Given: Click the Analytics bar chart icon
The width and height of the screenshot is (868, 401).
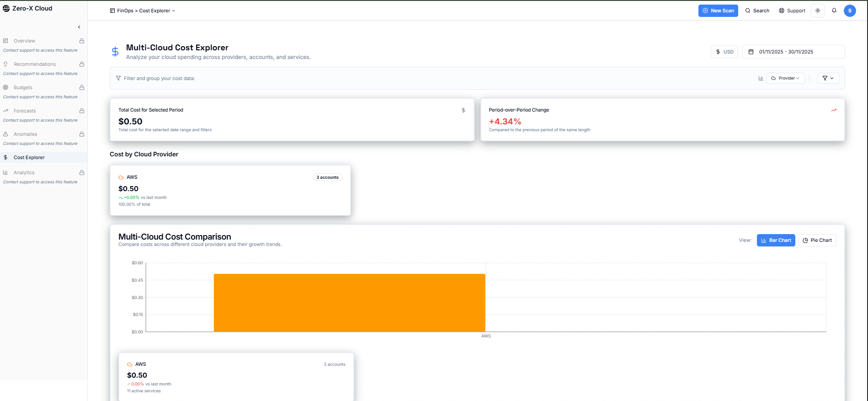Looking at the screenshot, I should [x=5, y=172].
